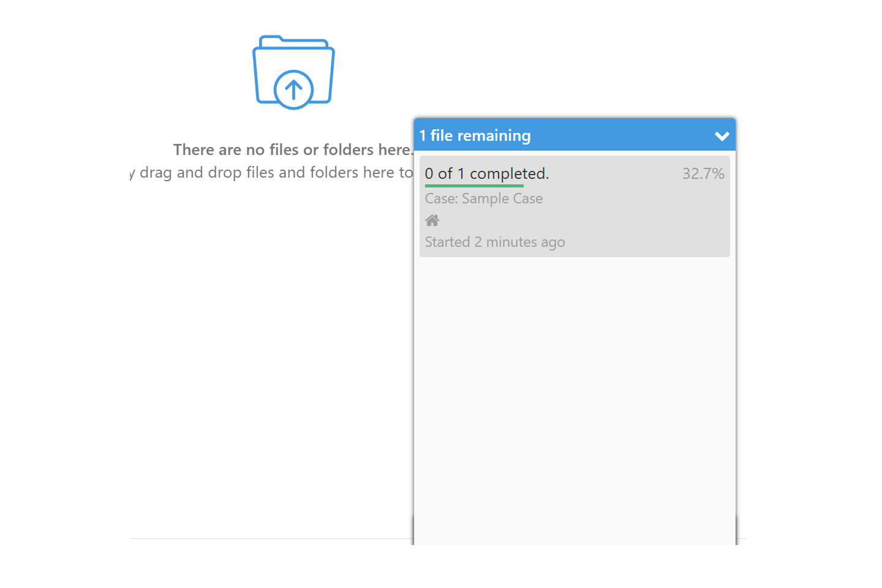The height and width of the screenshot is (588, 882).
Task: Click the folder graphic above the empty-state message
Action: tap(293, 72)
